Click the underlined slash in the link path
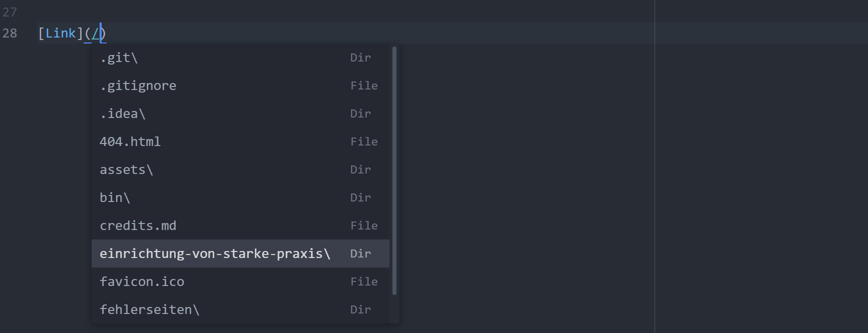 [x=95, y=33]
